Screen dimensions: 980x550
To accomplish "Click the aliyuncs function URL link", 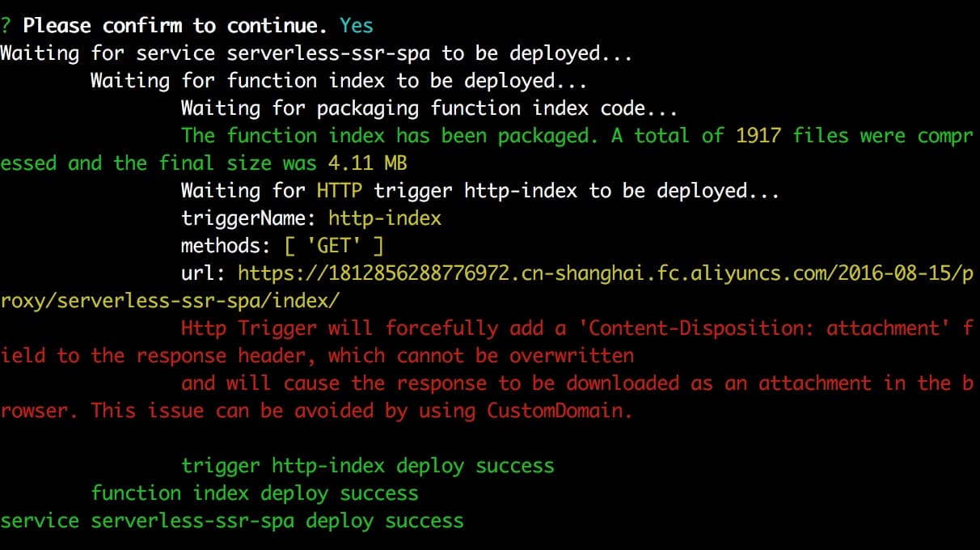I will click(x=605, y=273).
